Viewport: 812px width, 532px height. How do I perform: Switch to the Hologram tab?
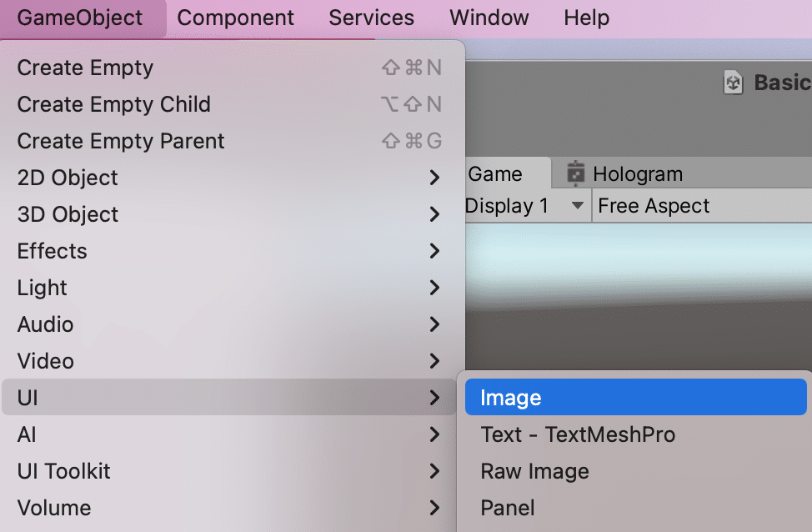point(637,174)
